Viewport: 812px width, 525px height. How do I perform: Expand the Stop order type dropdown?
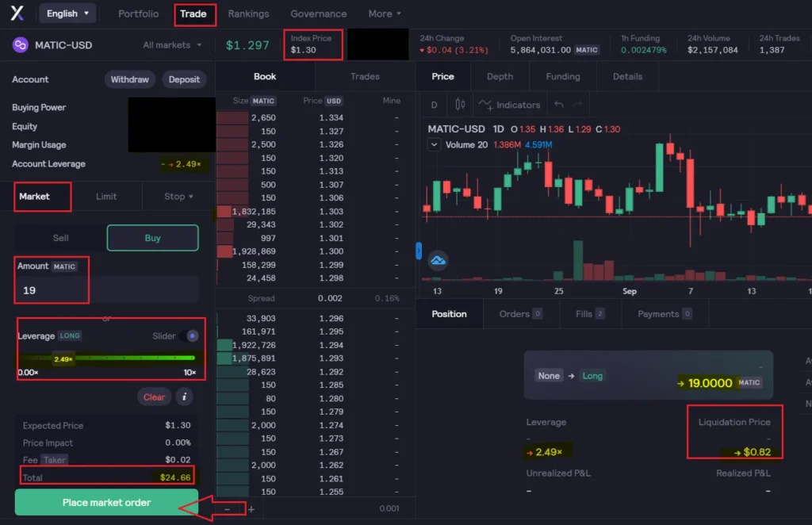coord(176,196)
